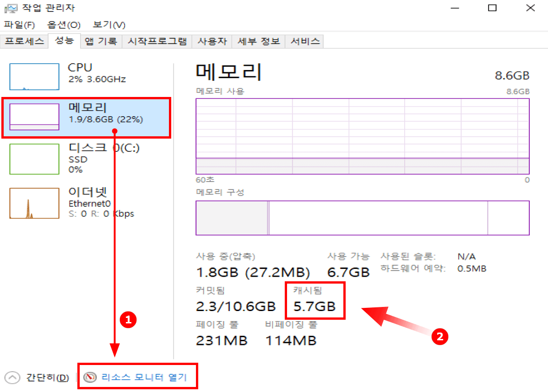Click the 커밋됨 2.3/10.6GB value
Viewport: 548px width, 392px height.
click(236, 306)
